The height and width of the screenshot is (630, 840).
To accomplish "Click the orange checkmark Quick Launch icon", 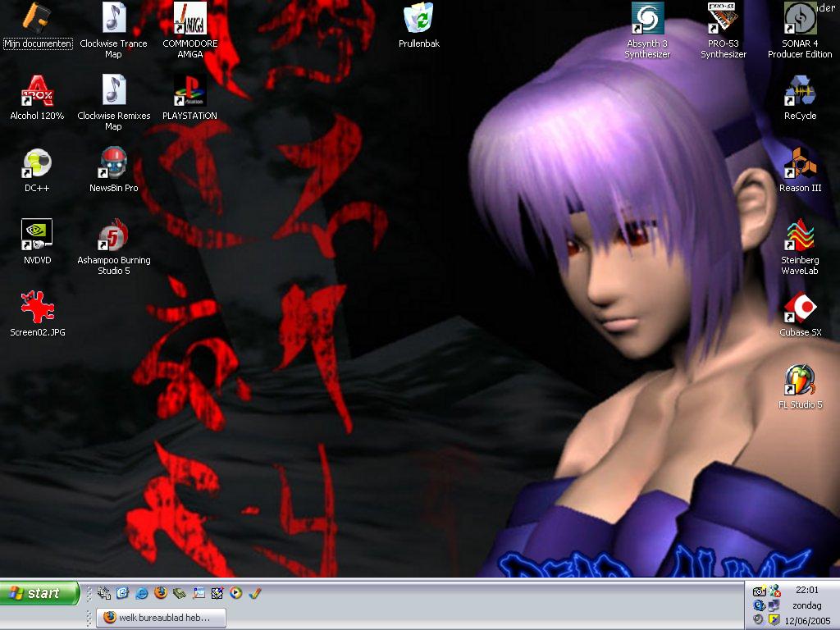I will (x=255, y=593).
